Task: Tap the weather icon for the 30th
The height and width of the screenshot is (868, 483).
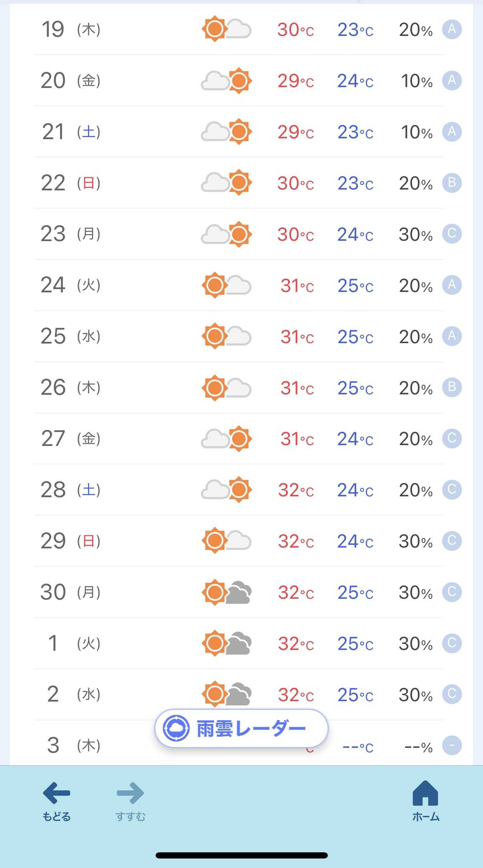Action: [x=226, y=592]
